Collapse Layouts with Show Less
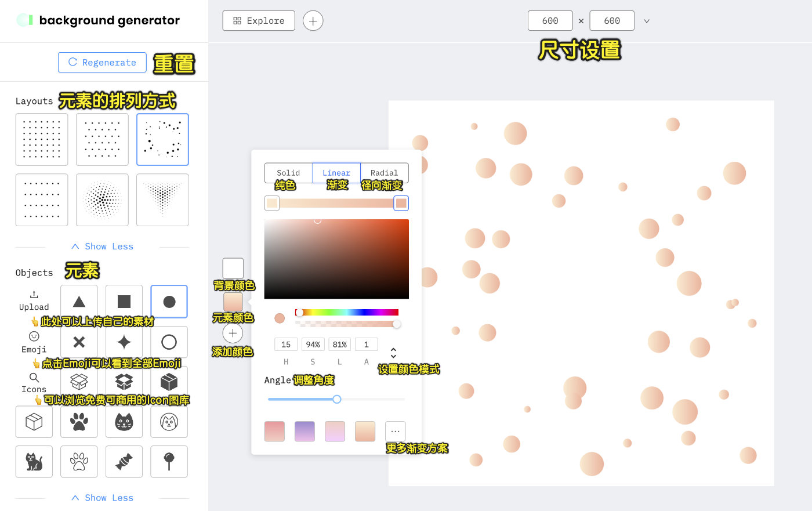This screenshot has width=812, height=511. click(x=103, y=247)
